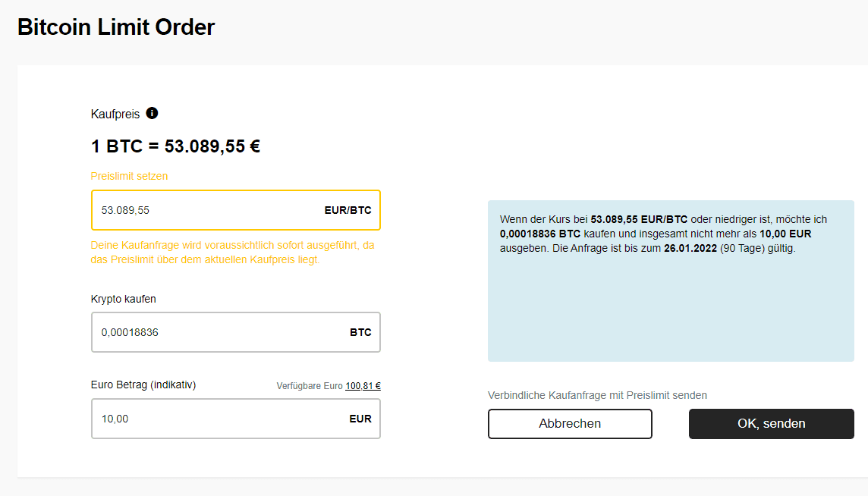
Task: Click the Verbindliche Kaufanfrage mit Preislimit senden text
Action: pyautogui.click(x=597, y=395)
